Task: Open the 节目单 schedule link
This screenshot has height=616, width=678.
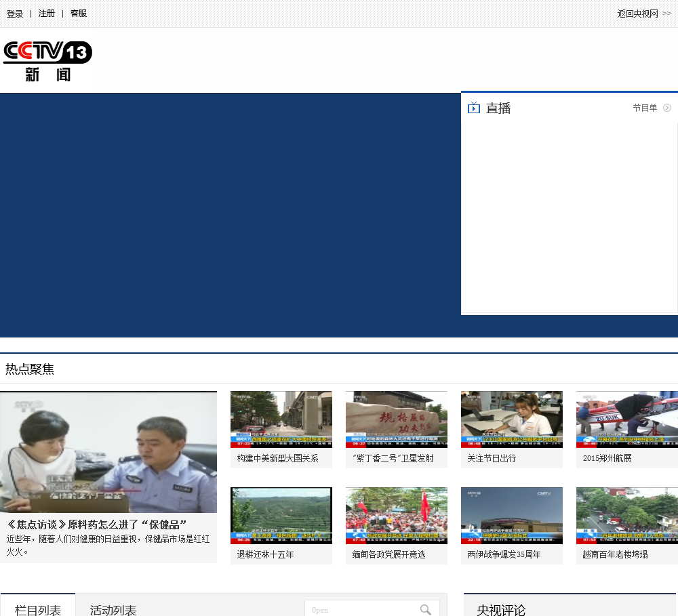Action: click(645, 108)
